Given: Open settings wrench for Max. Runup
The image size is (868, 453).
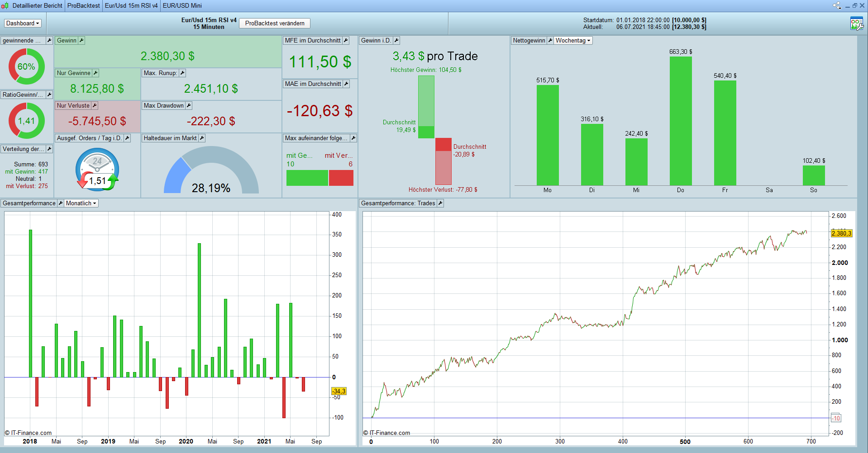Looking at the screenshot, I should point(182,73).
